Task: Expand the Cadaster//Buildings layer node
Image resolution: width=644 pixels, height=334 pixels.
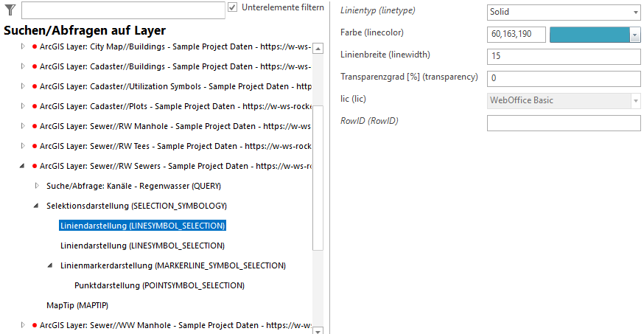Action: point(23,66)
